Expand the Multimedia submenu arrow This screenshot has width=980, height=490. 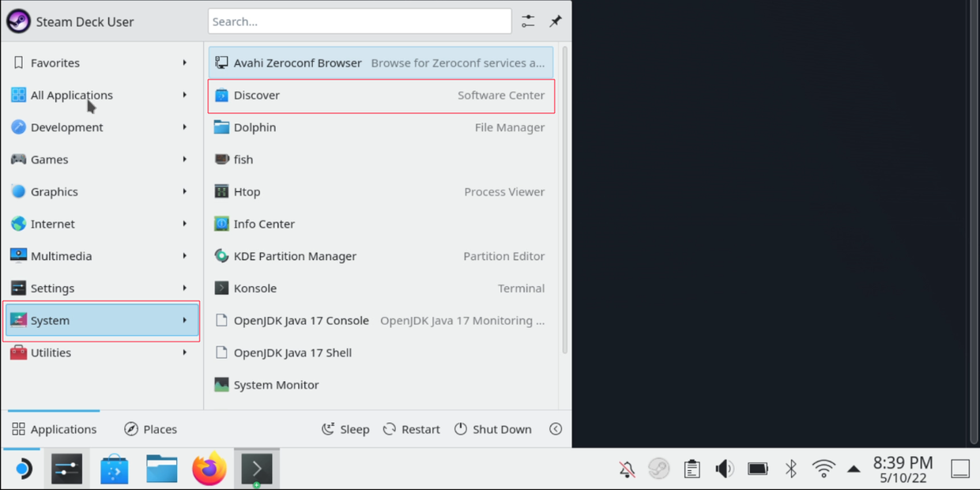click(x=185, y=257)
